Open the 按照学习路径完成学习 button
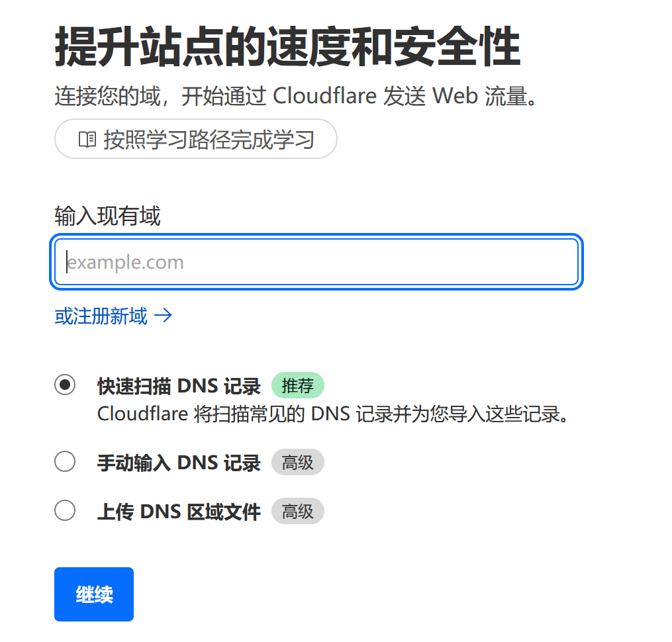Screen dimensions: 672x642 195,139
